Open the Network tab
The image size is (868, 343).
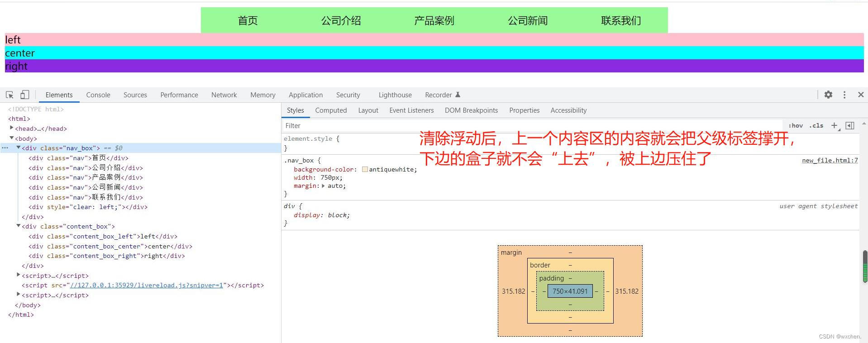click(224, 95)
